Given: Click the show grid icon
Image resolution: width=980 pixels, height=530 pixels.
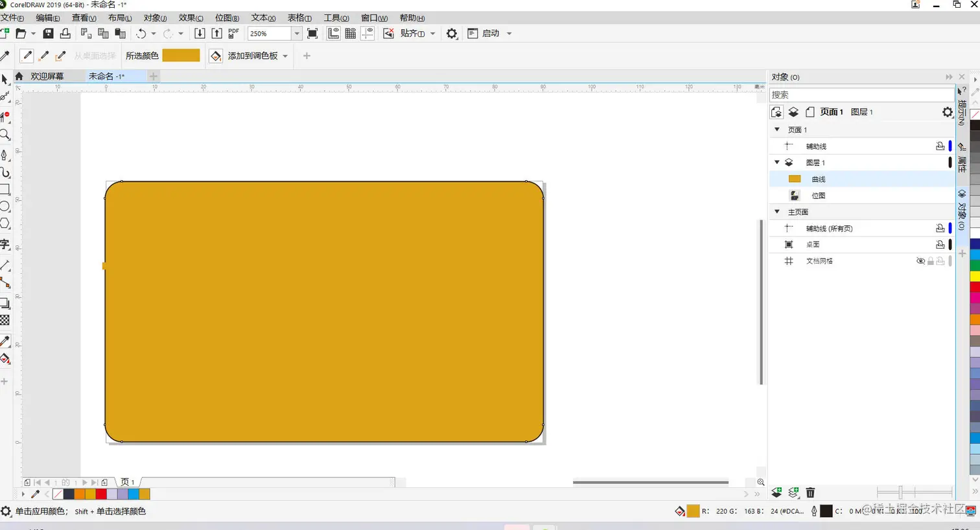Looking at the screenshot, I should [x=350, y=34].
